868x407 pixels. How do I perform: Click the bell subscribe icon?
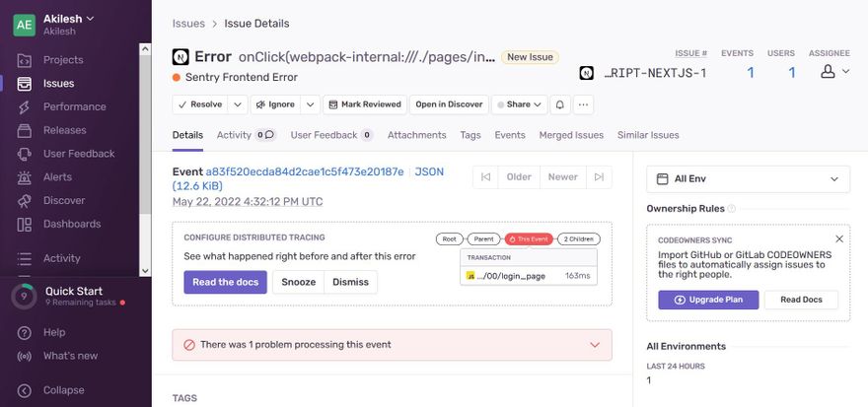pyautogui.click(x=559, y=104)
